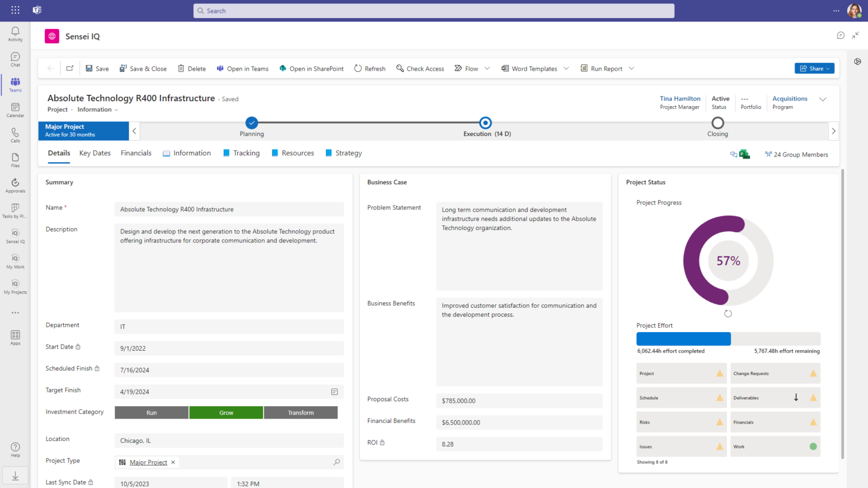Refresh the Project Progress donut
868x488 pixels.
(728, 313)
